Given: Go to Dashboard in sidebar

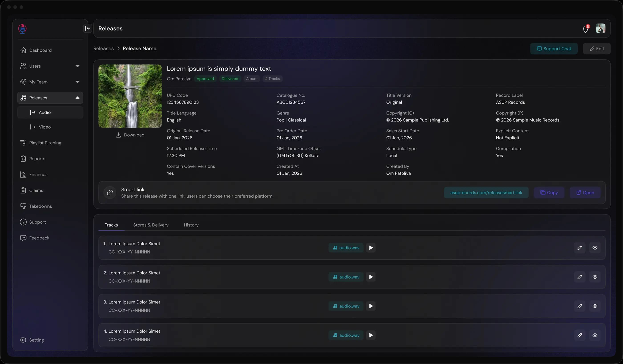Looking at the screenshot, I should coord(50,50).
